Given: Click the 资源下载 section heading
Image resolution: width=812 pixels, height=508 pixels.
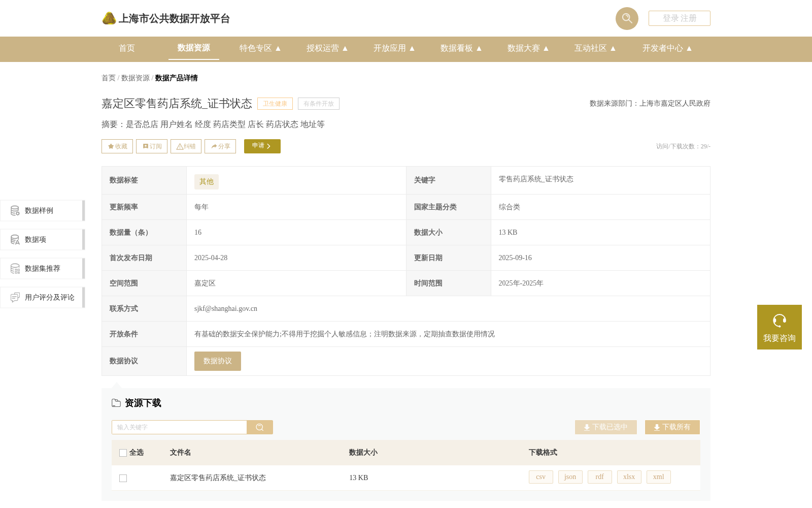Looking at the screenshot, I should click(x=143, y=403).
